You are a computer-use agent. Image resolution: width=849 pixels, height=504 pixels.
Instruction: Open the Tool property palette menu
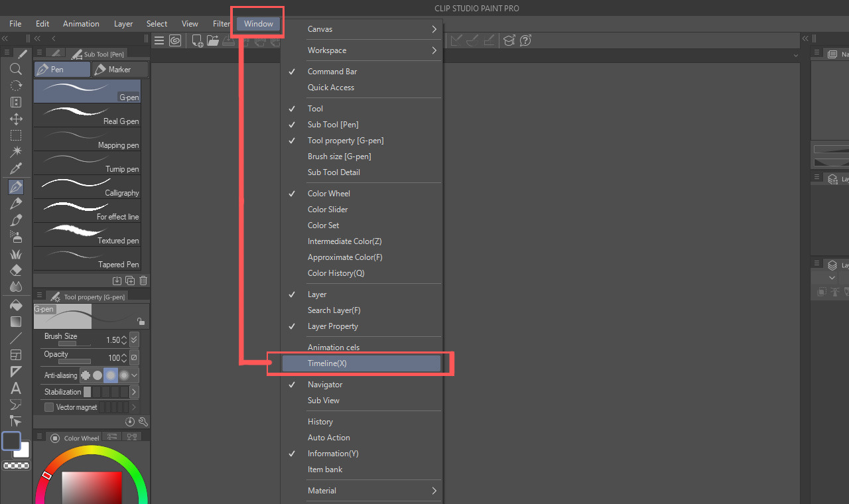(x=40, y=296)
